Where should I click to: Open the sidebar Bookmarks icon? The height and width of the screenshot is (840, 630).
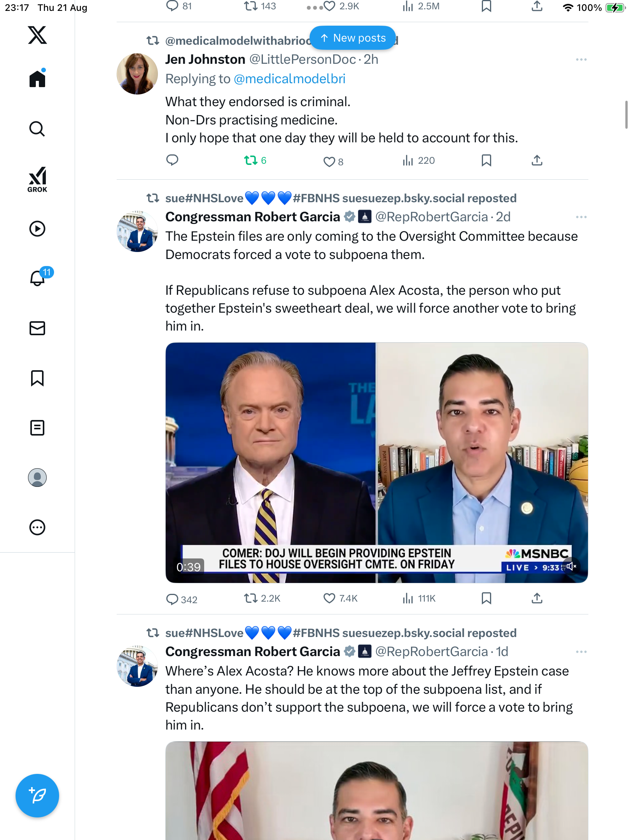coord(37,378)
